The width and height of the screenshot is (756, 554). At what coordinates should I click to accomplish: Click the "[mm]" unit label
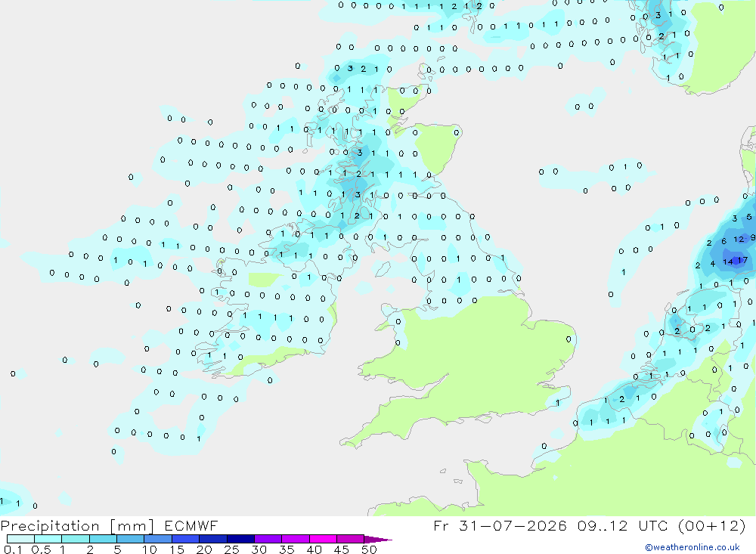tap(132, 525)
